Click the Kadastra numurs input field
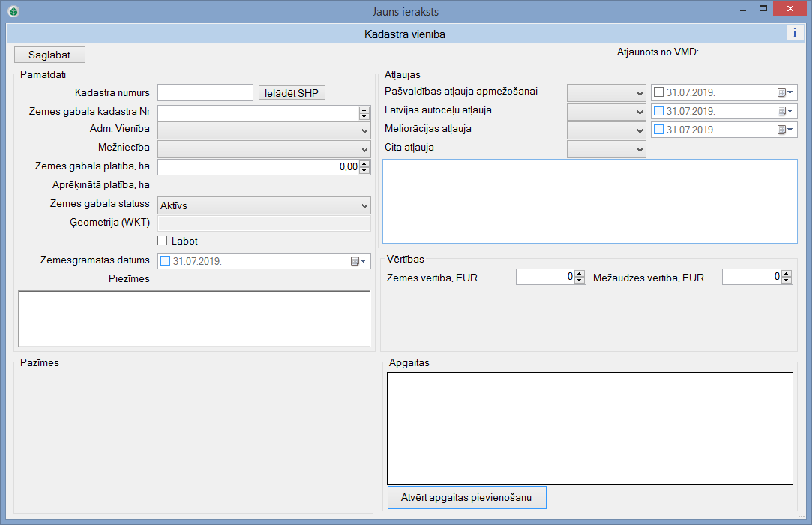The height and width of the screenshot is (525, 812). (x=205, y=92)
